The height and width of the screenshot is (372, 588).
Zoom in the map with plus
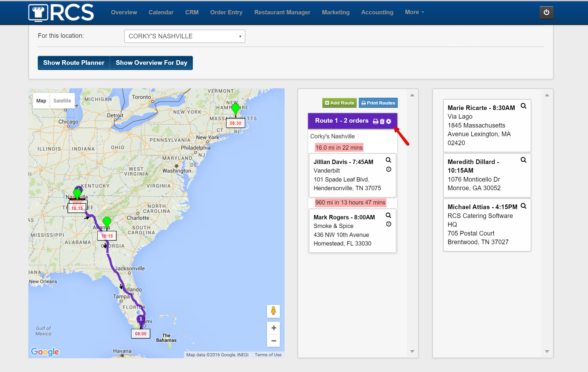[274, 328]
